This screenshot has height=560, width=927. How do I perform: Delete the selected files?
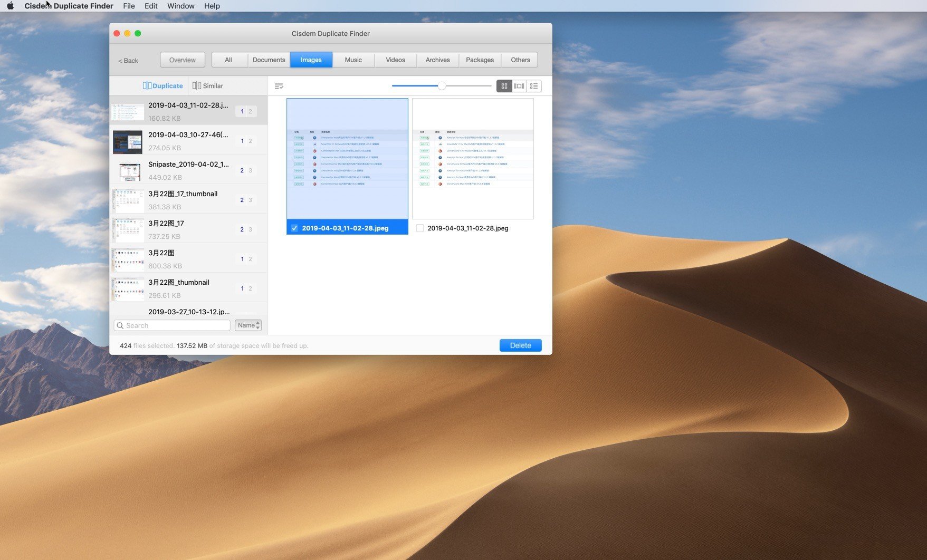520,345
